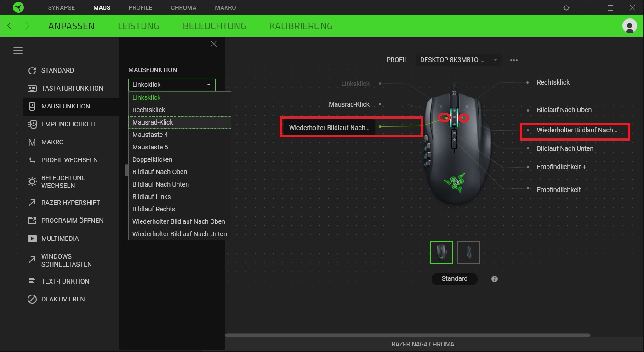Choose Bildlauf Links from the list
644x352 pixels.
[x=180, y=197]
